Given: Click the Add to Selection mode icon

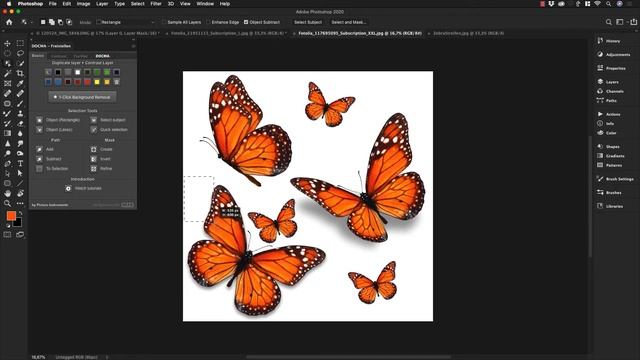Looking at the screenshot, I should click(x=52, y=22).
